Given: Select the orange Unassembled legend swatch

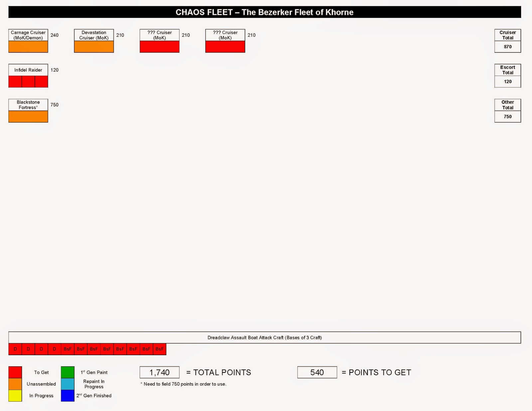Looking at the screenshot, I should point(15,384).
